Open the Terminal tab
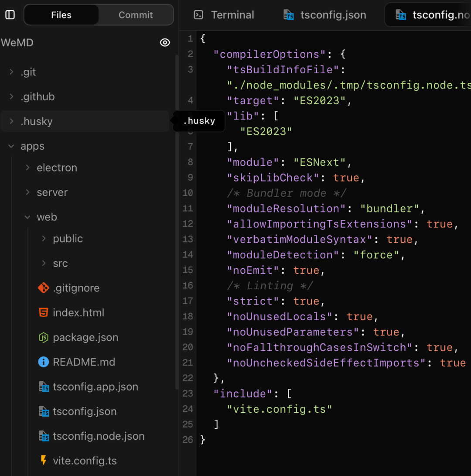 (232, 15)
